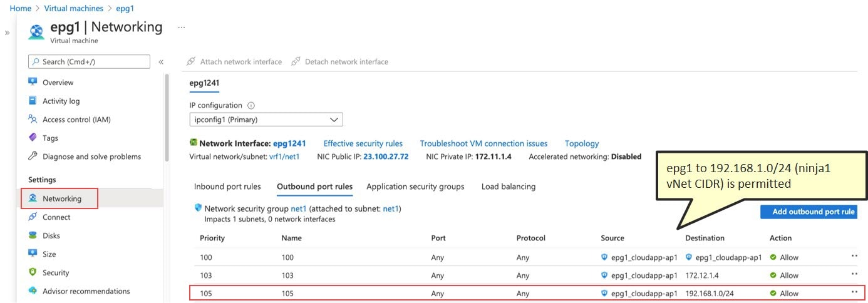The height and width of the screenshot is (303, 868).
Task: Select the Outbound port rules tab
Action: pos(314,187)
